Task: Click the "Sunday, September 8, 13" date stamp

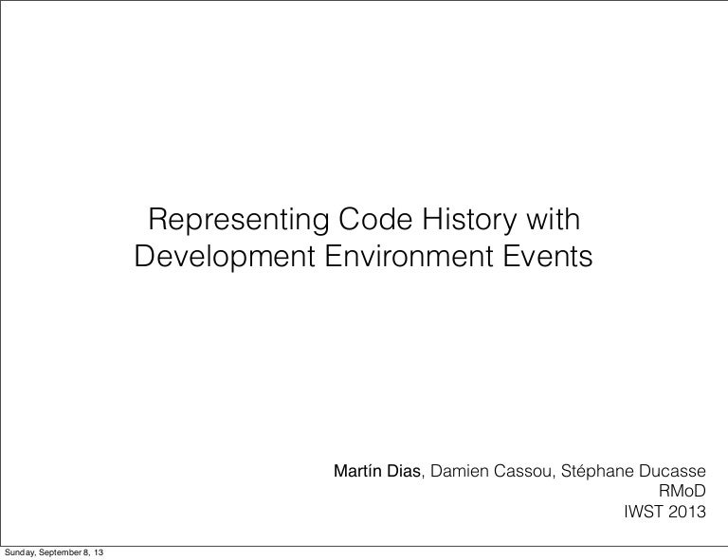Action: coord(55,552)
